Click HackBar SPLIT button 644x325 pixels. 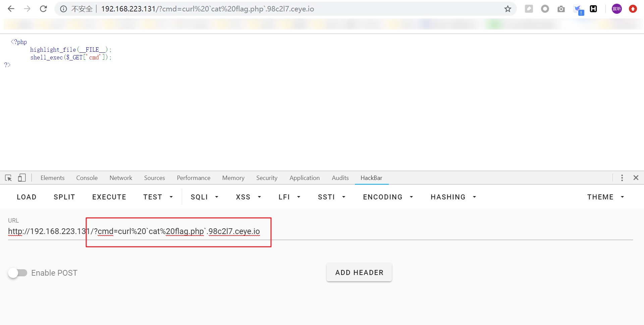click(x=64, y=197)
